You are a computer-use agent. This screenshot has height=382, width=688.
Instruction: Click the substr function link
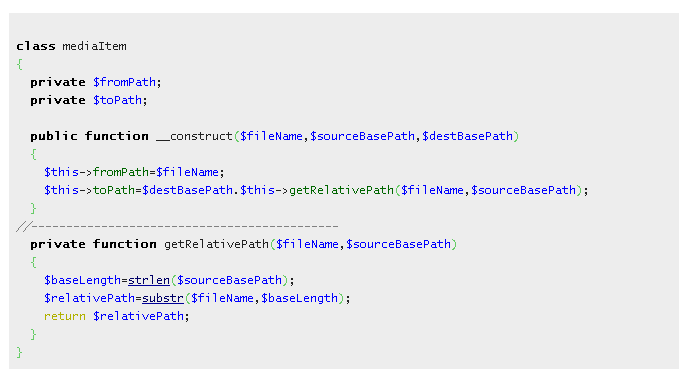point(163,298)
